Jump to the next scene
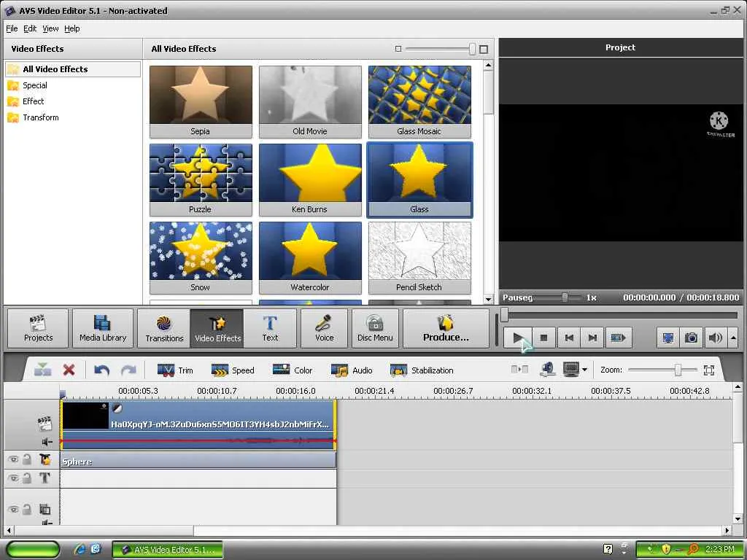The height and width of the screenshot is (560, 747). click(x=618, y=338)
